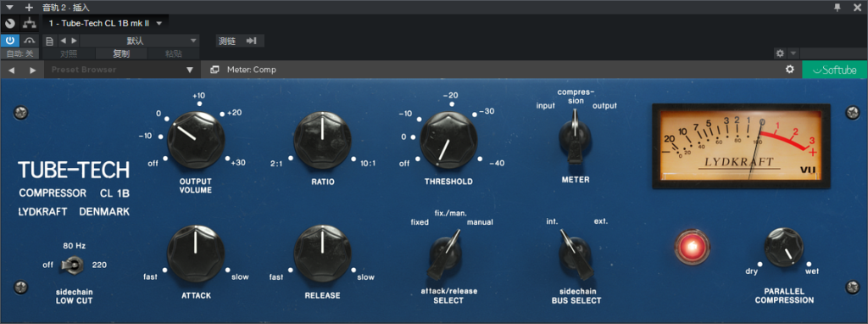Click the ATTACK knob

[196, 253]
